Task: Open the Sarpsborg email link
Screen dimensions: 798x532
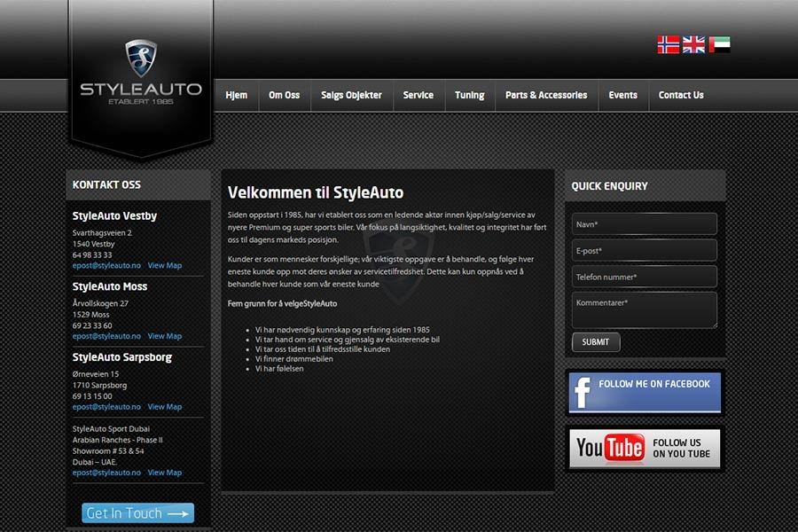Action: (106, 407)
